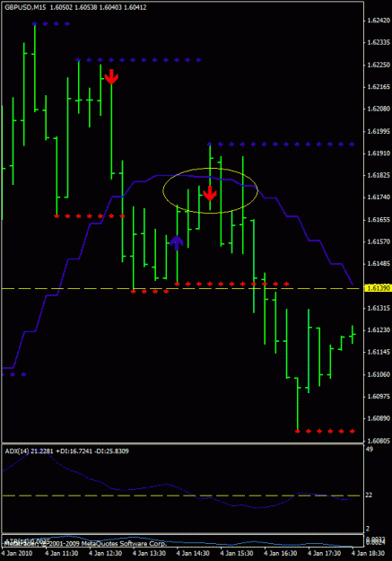Click the -DI:25.8309 value in ADX label

pyautogui.click(x=109, y=451)
